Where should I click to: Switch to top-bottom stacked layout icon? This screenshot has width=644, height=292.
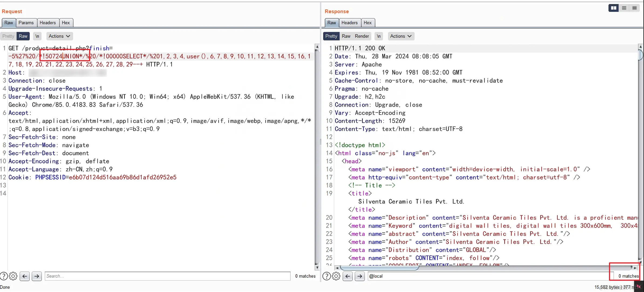coord(624,8)
